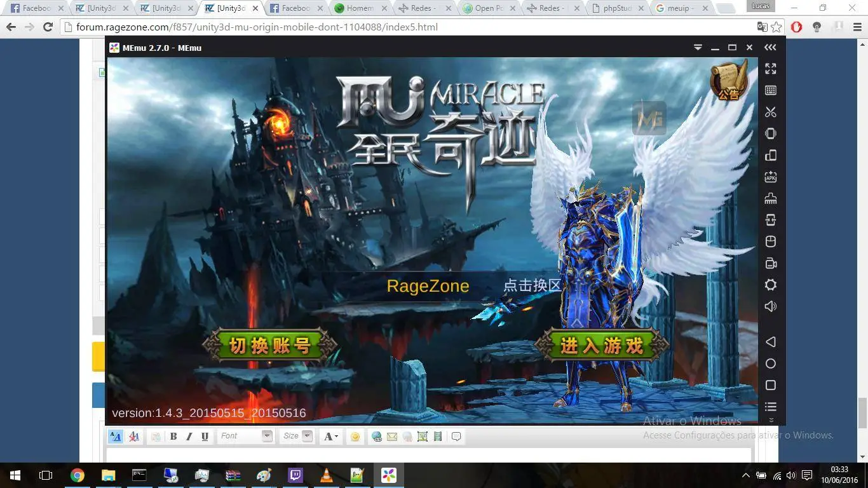This screenshot has width=868, height=488.
Task: Click the translate page icon in address bar
Action: [762, 27]
